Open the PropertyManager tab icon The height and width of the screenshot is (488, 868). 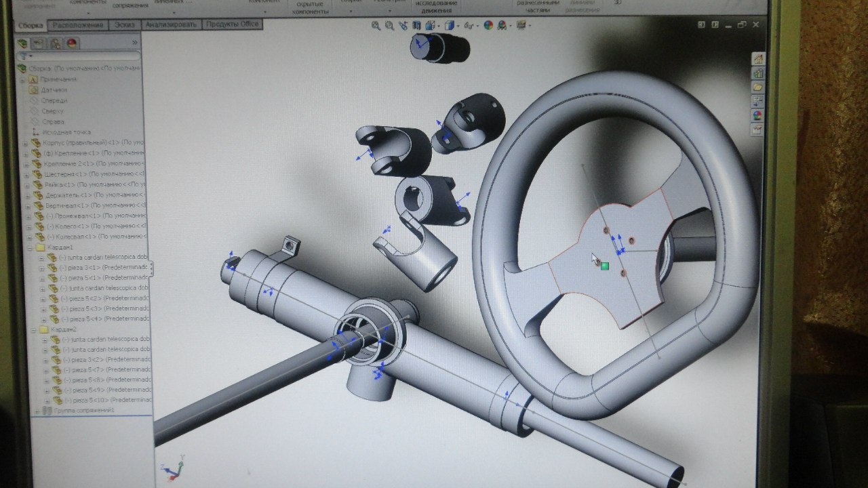click(39, 43)
